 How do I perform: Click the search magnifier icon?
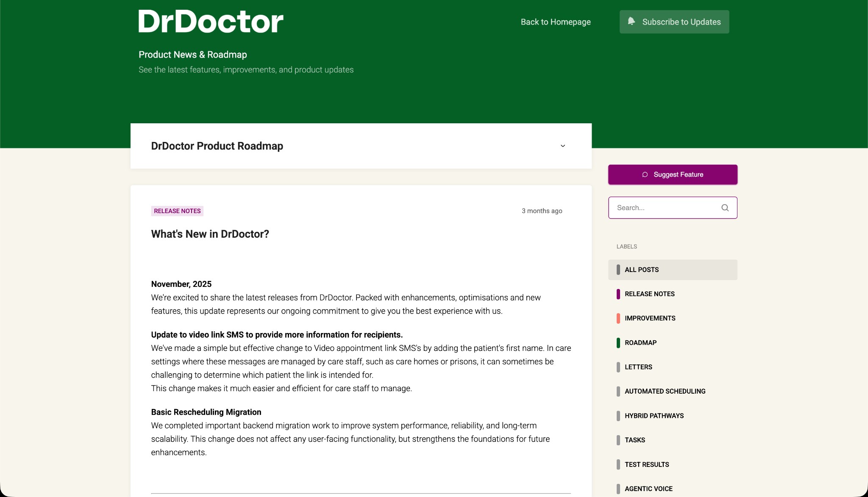[724, 208]
